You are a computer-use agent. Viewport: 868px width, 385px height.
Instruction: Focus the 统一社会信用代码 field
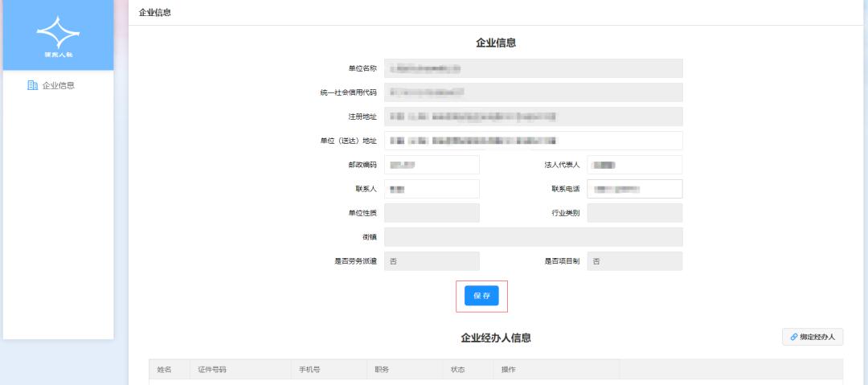[x=534, y=92]
